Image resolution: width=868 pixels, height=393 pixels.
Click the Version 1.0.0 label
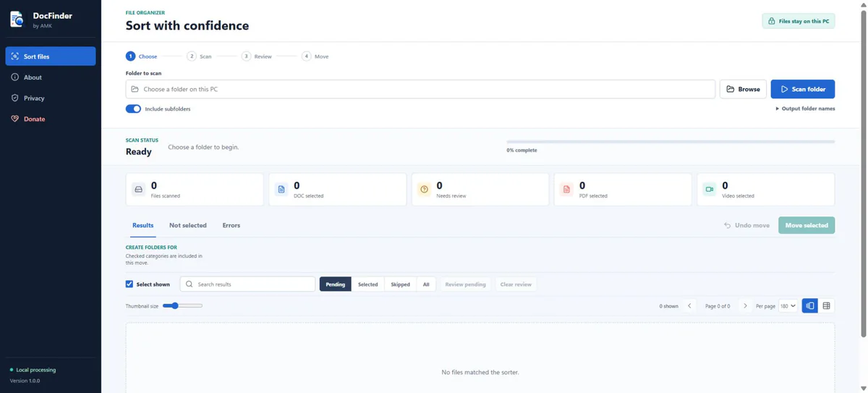25,381
